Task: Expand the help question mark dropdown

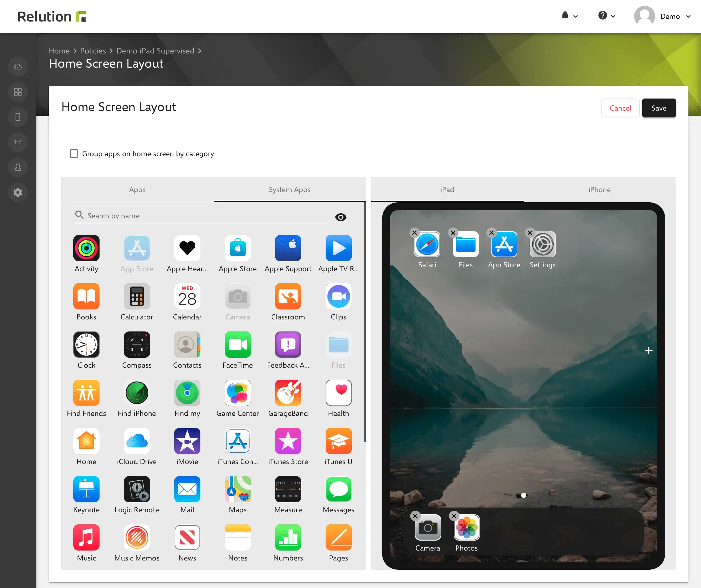Action: pyautogui.click(x=606, y=16)
